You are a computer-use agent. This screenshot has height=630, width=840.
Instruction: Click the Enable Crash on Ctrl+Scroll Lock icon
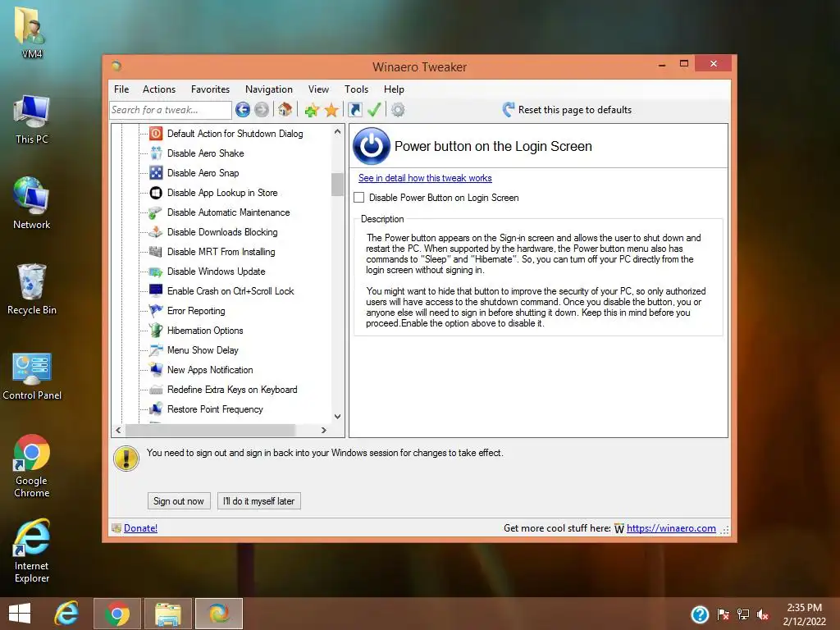[156, 291]
